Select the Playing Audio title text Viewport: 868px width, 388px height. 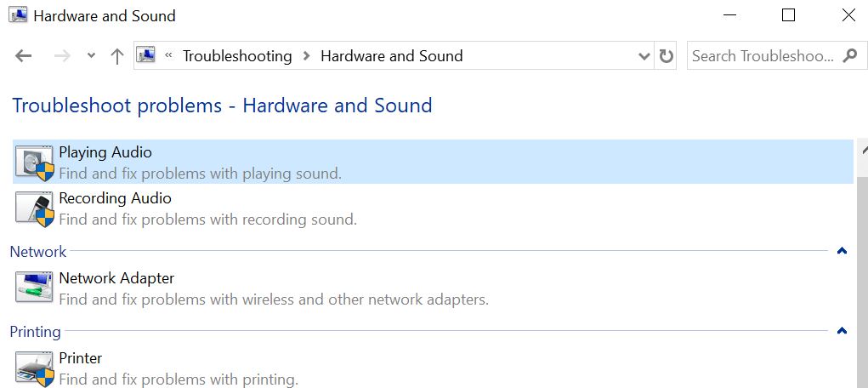(x=105, y=151)
